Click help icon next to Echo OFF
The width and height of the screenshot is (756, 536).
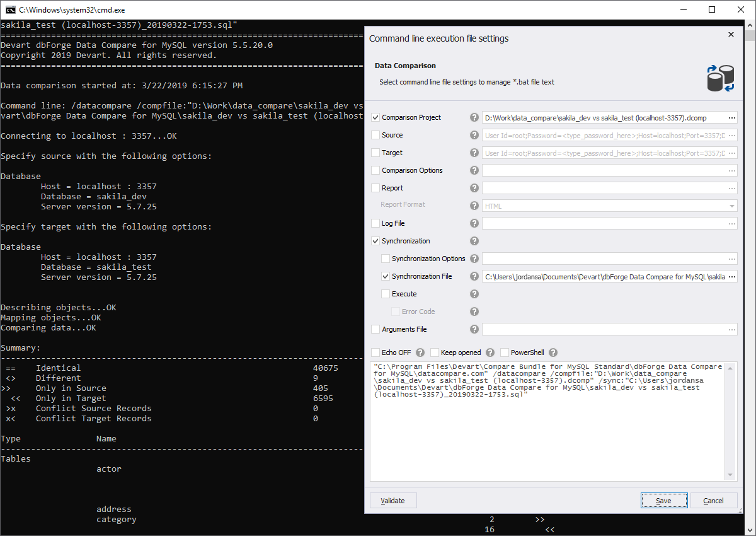[x=420, y=352]
